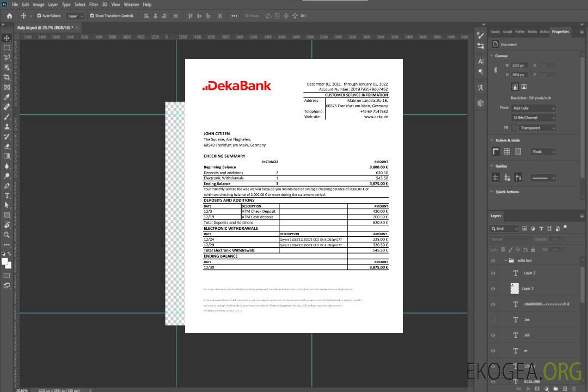The width and height of the screenshot is (588, 392).
Task: Hide the 'm' text layer
Action: pyautogui.click(x=493, y=351)
